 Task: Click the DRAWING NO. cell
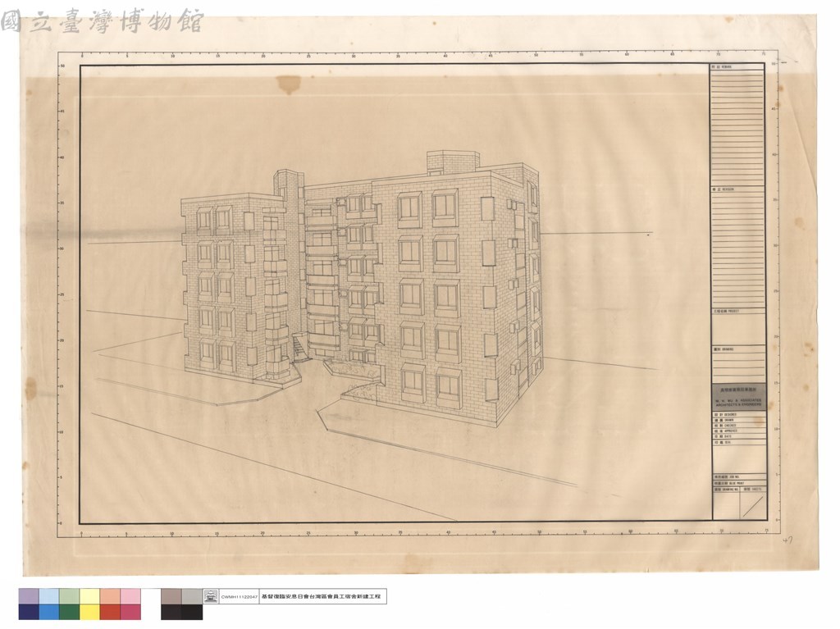click(x=726, y=489)
